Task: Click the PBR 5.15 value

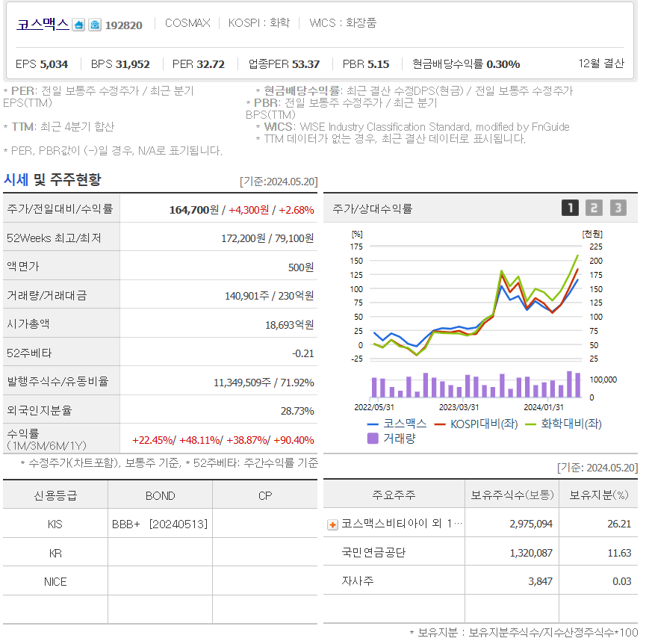Action: pos(378,64)
